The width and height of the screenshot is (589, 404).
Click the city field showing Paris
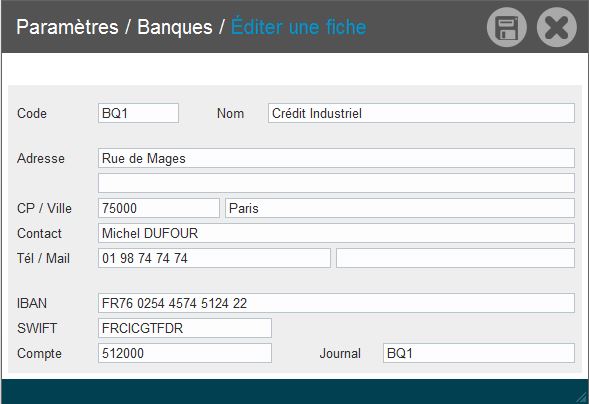400,208
